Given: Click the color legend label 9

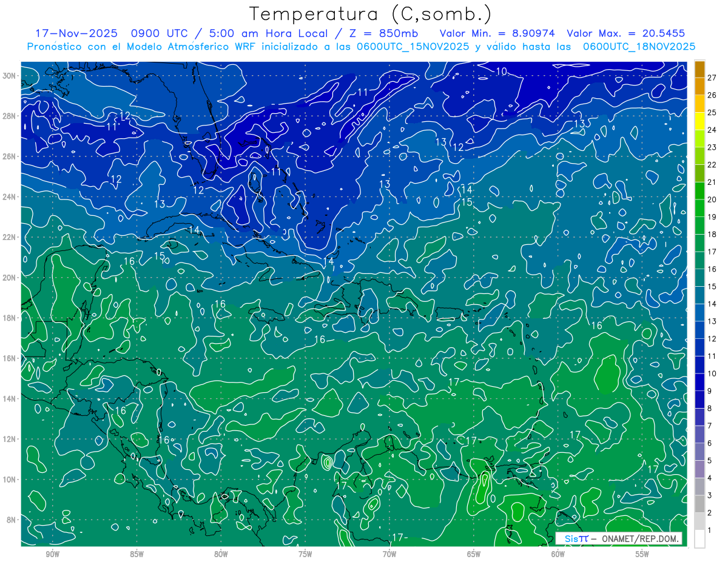Looking at the screenshot, I should (710, 391).
